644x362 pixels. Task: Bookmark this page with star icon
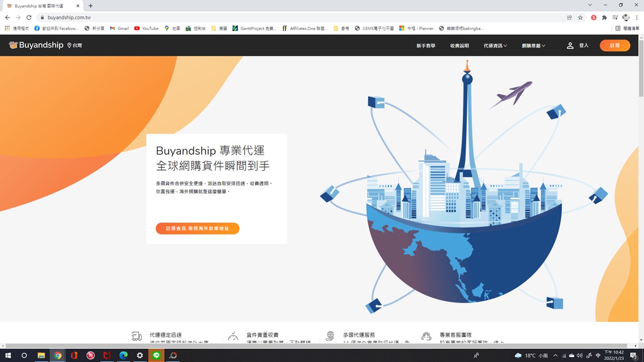tap(581, 17)
